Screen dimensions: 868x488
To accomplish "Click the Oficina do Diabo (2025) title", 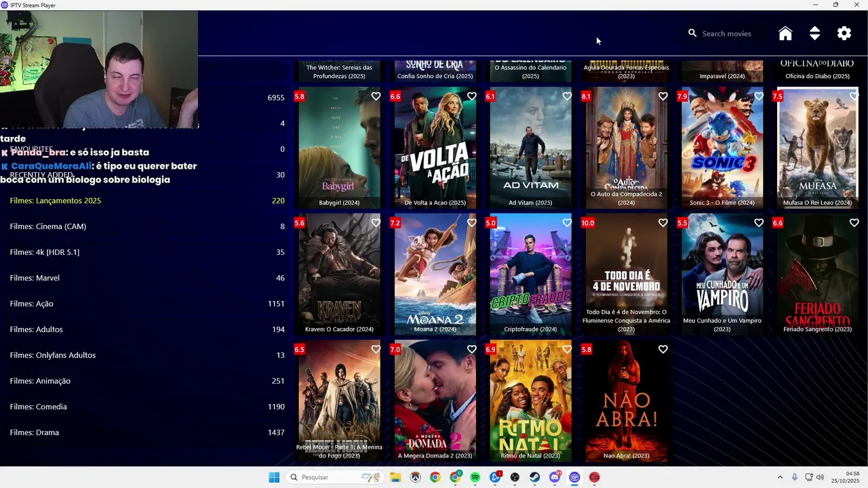I will (x=817, y=76).
